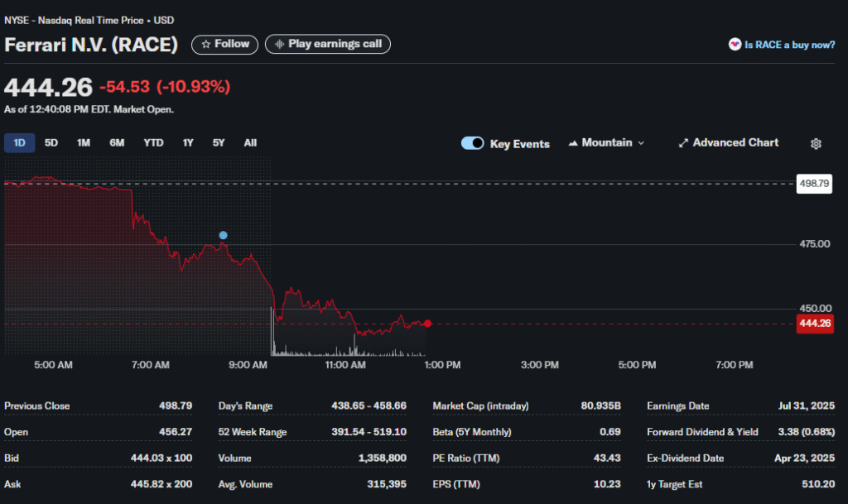This screenshot has height=504, width=848.
Task: Open the Mountain chart type dropdown
Action: click(x=606, y=142)
